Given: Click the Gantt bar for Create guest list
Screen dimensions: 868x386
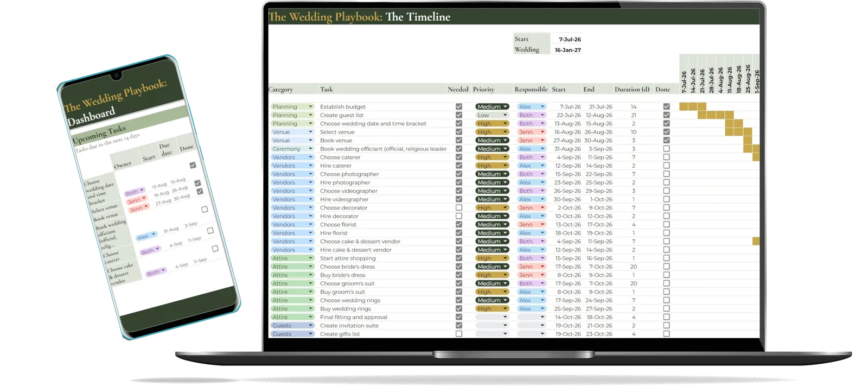Looking at the screenshot, I should tap(716, 115).
